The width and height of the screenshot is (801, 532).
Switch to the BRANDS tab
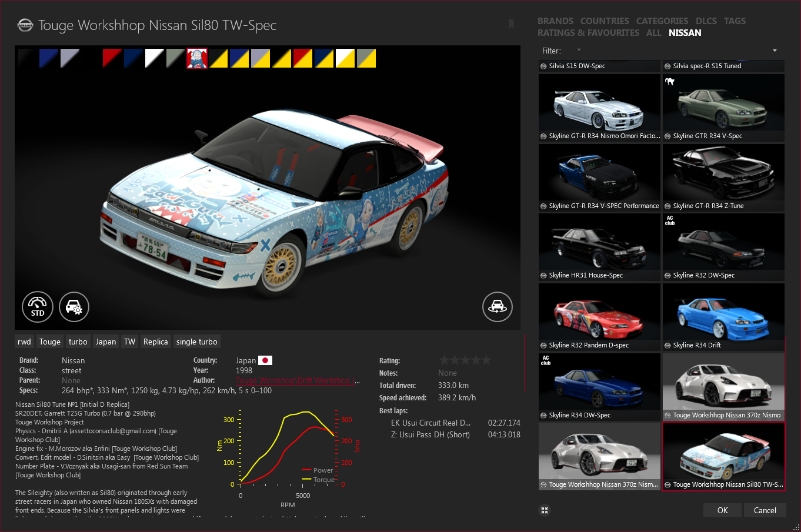click(x=555, y=21)
